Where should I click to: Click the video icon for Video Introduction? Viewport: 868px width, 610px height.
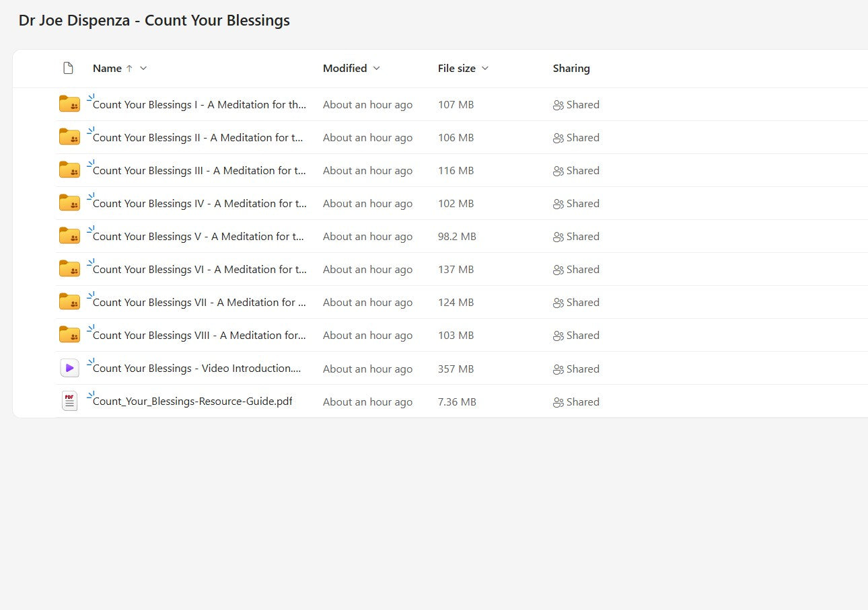(69, 368)
